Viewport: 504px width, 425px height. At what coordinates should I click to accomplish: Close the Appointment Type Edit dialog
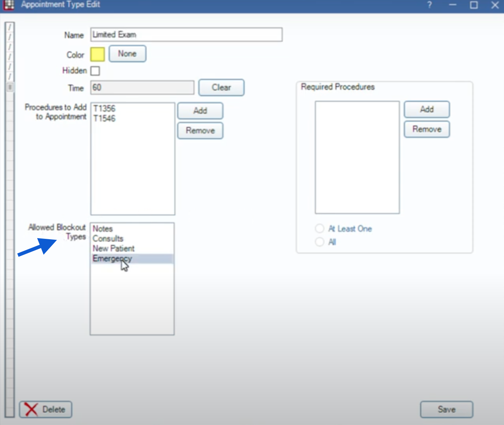pyautogui.click(x=495, y=5)
